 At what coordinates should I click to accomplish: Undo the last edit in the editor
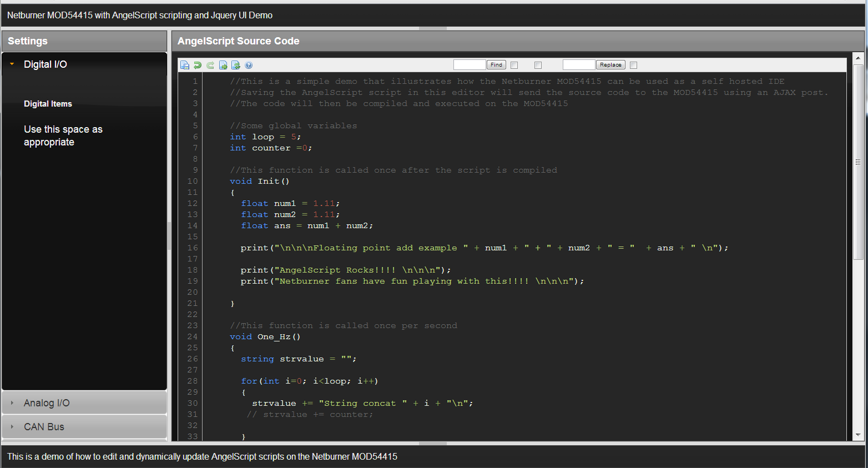[198, 65]
